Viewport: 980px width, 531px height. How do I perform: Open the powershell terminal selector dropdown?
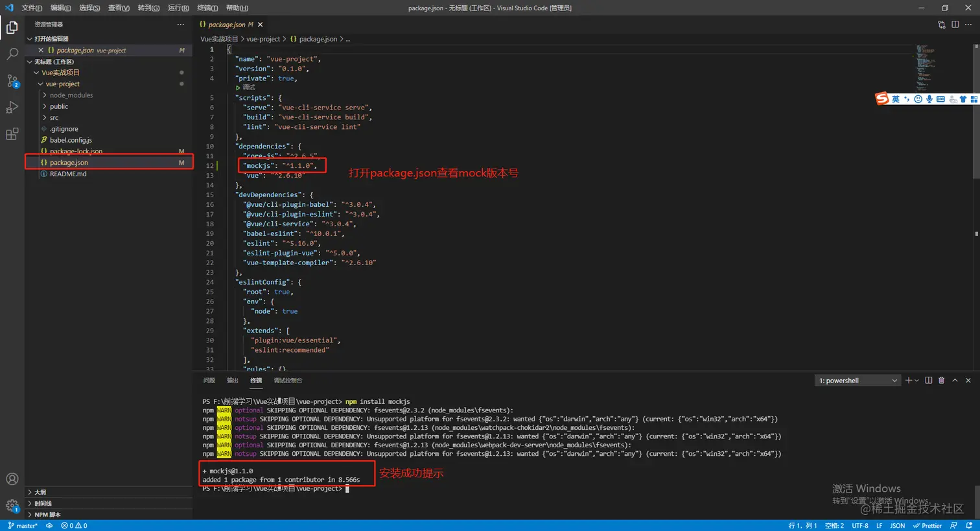(857, 381)
